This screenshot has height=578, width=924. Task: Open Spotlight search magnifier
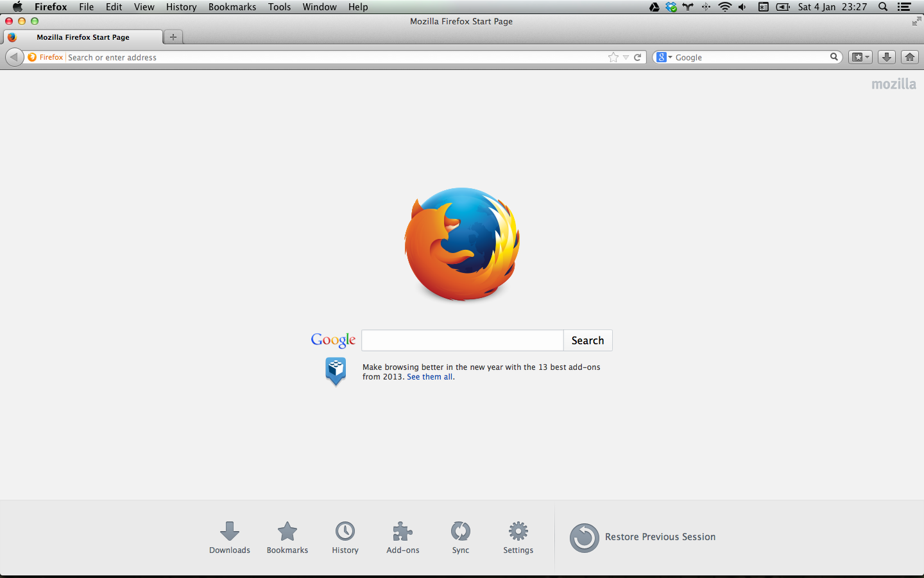pos(883,7)
